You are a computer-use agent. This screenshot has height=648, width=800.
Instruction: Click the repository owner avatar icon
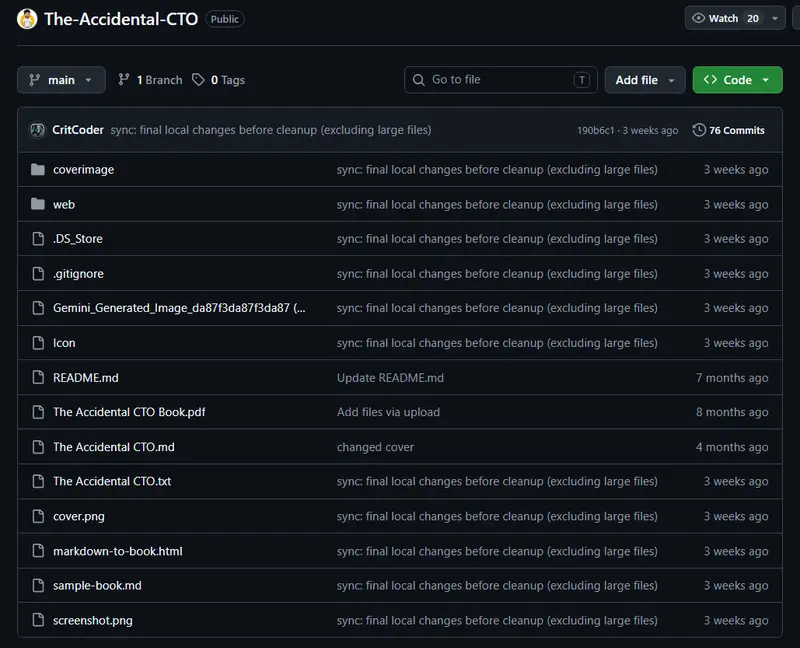coord(27,19)
